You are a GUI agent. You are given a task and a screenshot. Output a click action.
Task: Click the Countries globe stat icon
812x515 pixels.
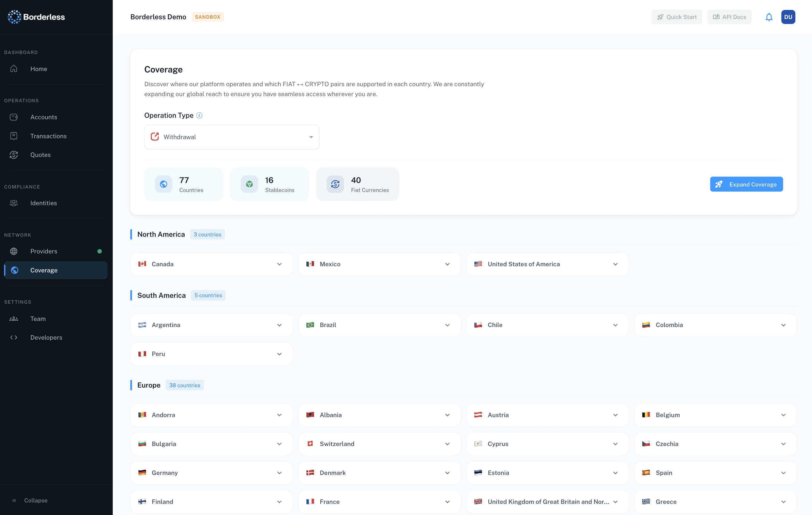[x=164, y=184]
